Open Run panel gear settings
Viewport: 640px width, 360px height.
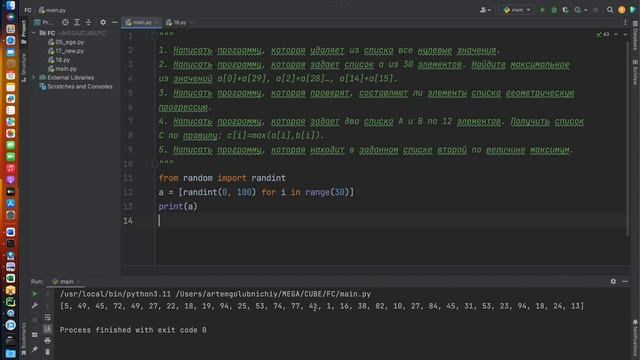pyautogui.click(x=613, y=281)
